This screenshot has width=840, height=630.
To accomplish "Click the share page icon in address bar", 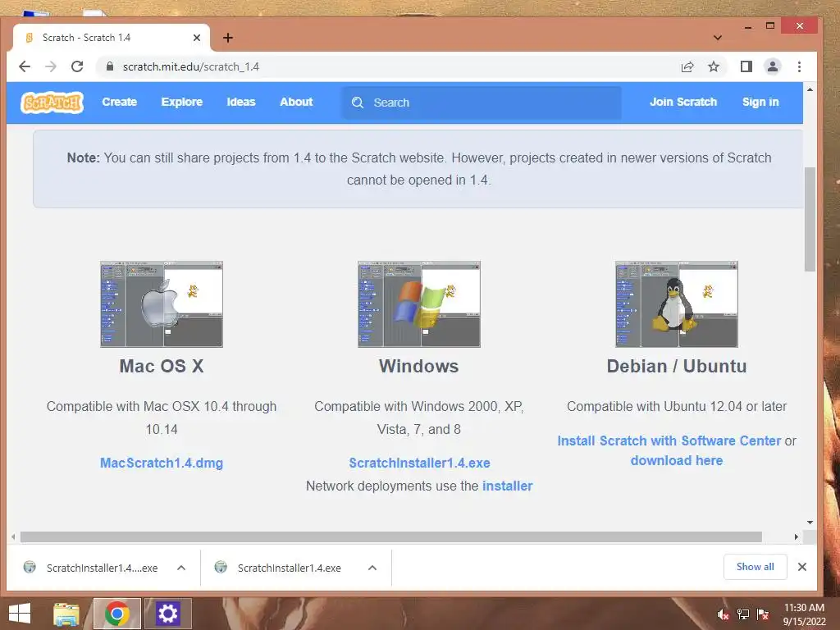I will (687, 66).
